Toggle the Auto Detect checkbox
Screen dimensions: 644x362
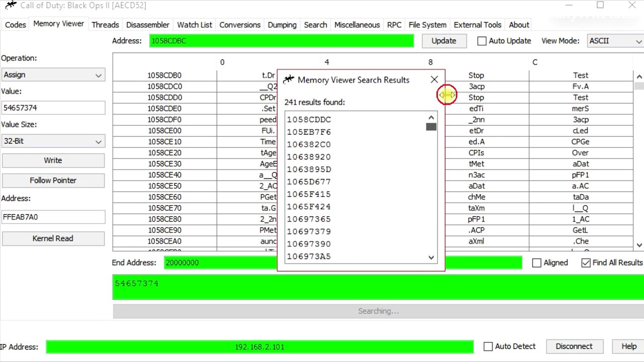point(488,346)
